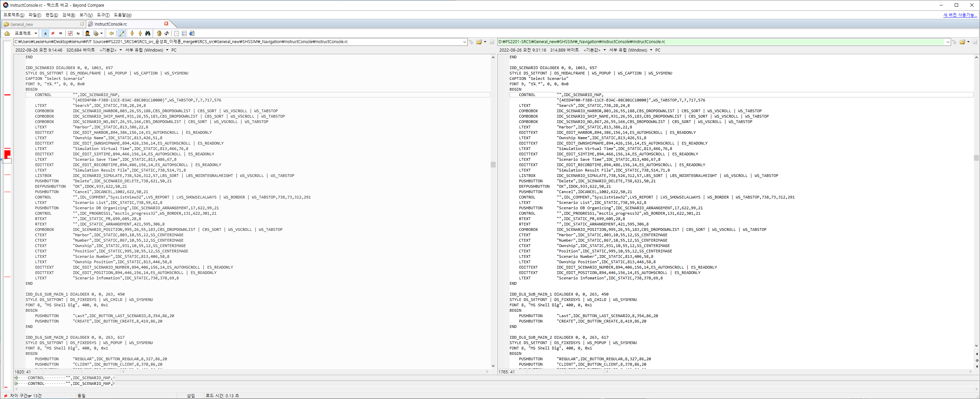
Task: Click left pane save disk icon
Action: tap(492, 42)
